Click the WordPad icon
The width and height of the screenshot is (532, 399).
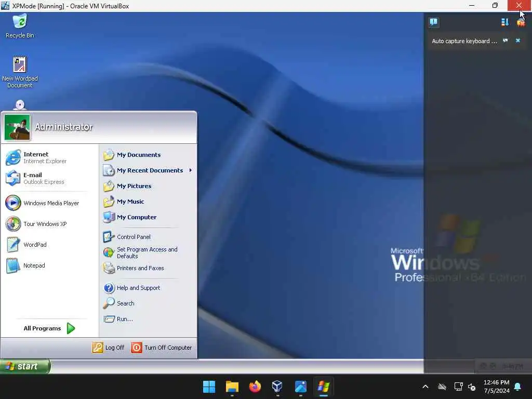coord(13,245)
